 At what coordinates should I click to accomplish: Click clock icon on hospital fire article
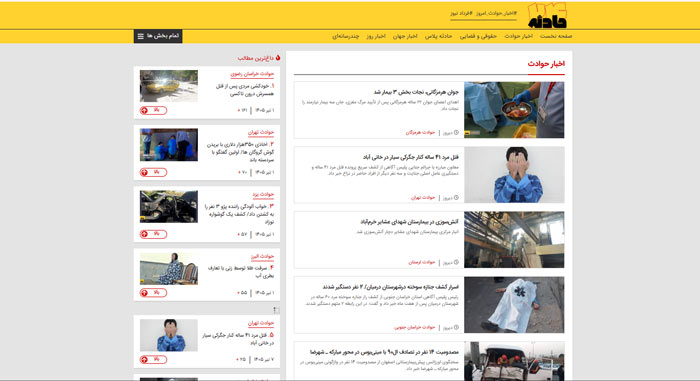point(456,262)
